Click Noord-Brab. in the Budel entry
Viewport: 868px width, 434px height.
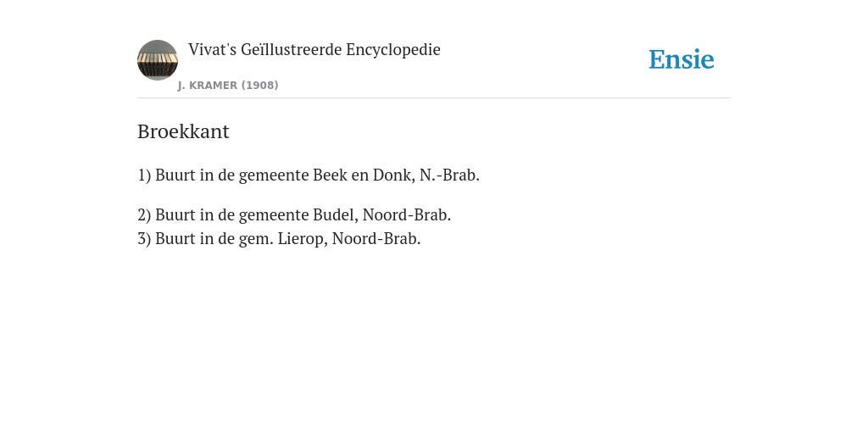(407, 214)
